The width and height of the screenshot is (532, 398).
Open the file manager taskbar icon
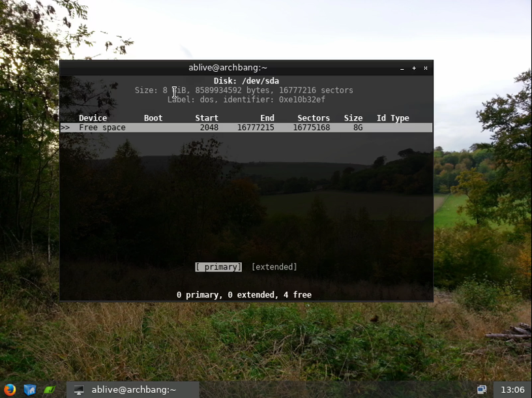click(29, 390)
